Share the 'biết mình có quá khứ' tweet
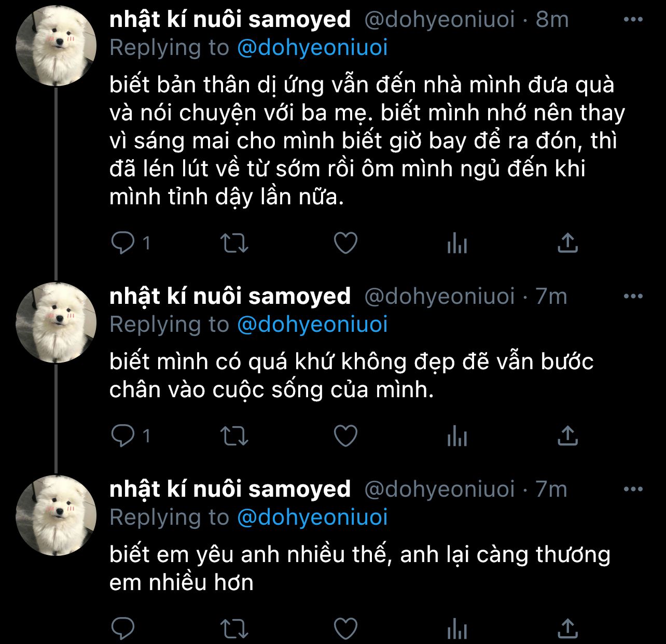The image size is (666, 644). coord(568,436)
